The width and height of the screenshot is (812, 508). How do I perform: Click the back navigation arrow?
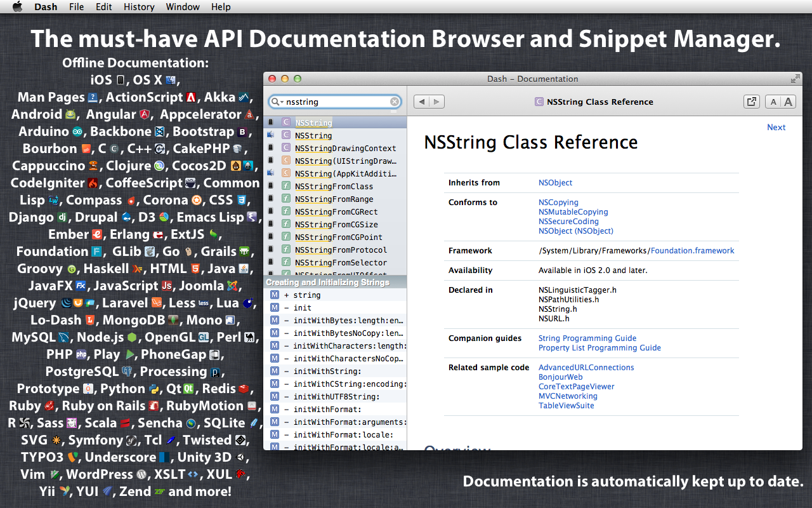(x=421, y=102)
